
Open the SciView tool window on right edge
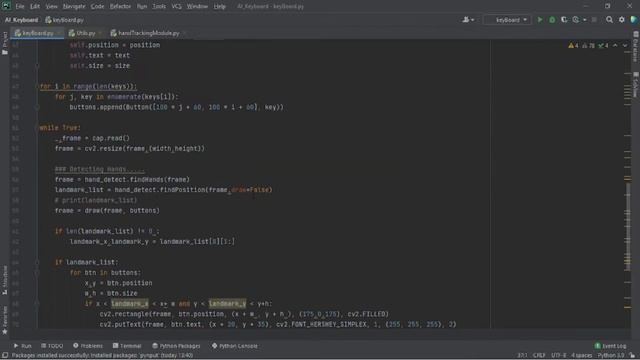click(x=636, y=85)
